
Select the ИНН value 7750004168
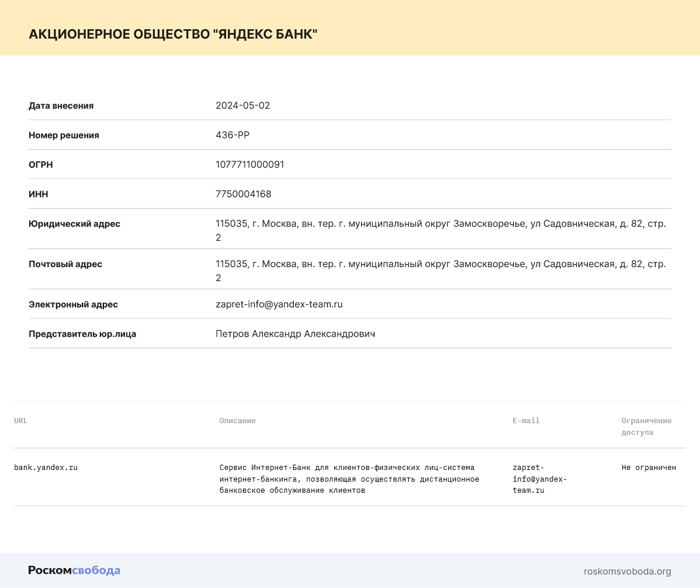coord(243,194)
